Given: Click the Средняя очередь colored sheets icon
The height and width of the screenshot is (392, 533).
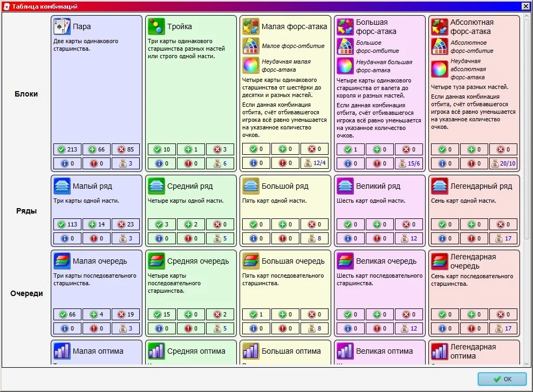Looking at the screenshot, I should (156, 261).
